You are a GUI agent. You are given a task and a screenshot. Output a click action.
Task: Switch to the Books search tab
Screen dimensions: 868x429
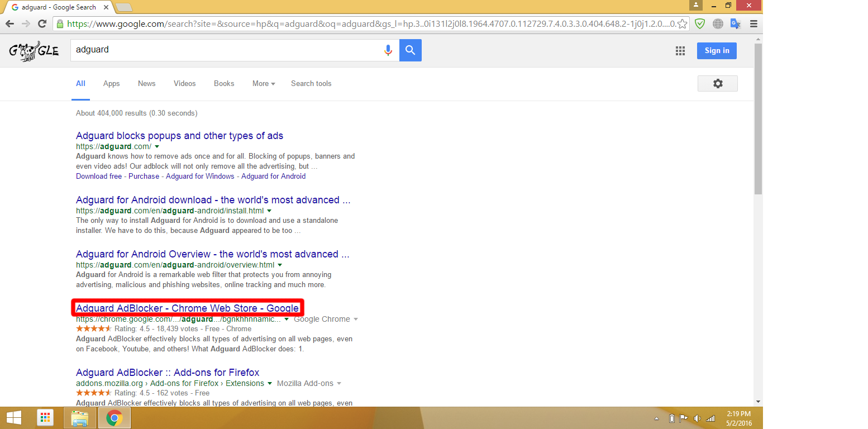pos(224,84)
